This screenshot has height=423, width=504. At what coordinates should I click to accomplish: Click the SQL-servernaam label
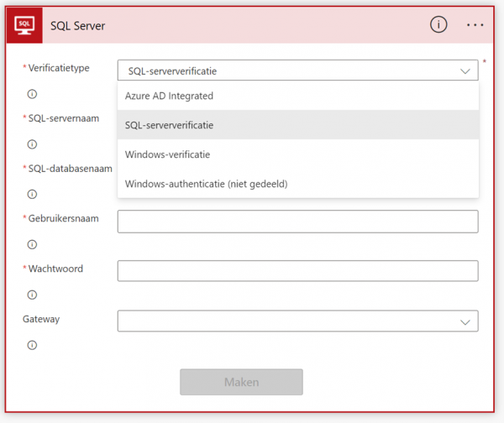64,118
